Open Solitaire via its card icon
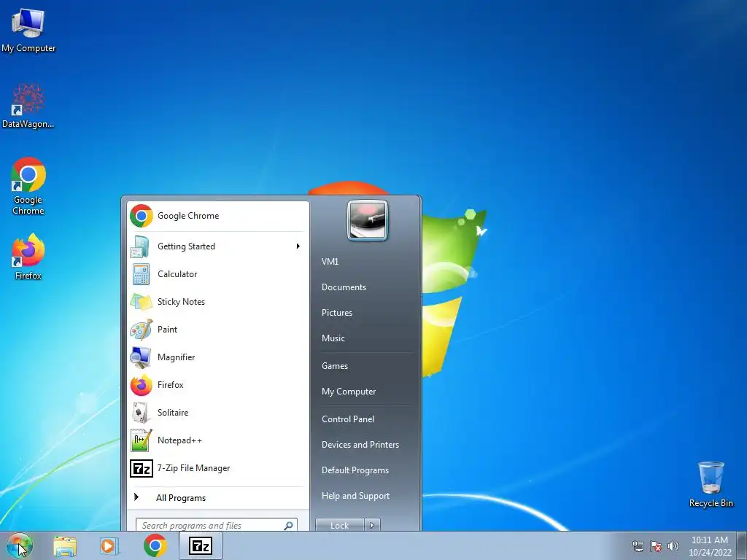The image size is (747, 560). tap(141, 413)
